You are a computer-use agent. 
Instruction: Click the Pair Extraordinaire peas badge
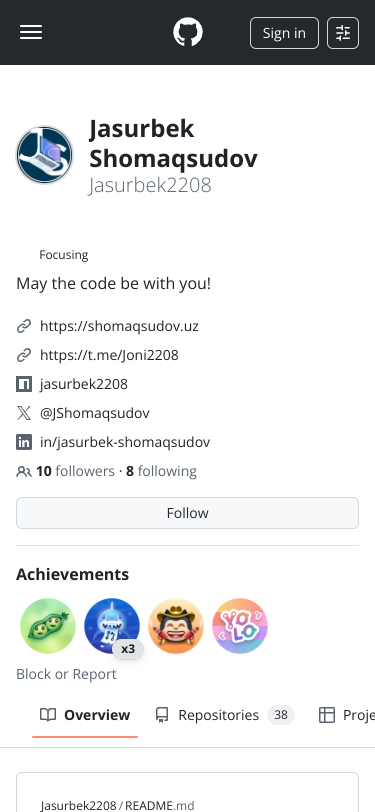48,626
